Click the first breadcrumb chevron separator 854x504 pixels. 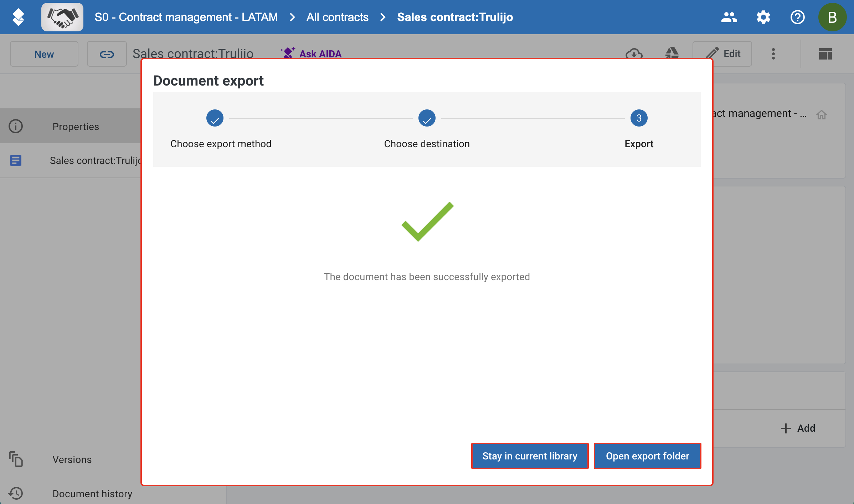point(292,17)
